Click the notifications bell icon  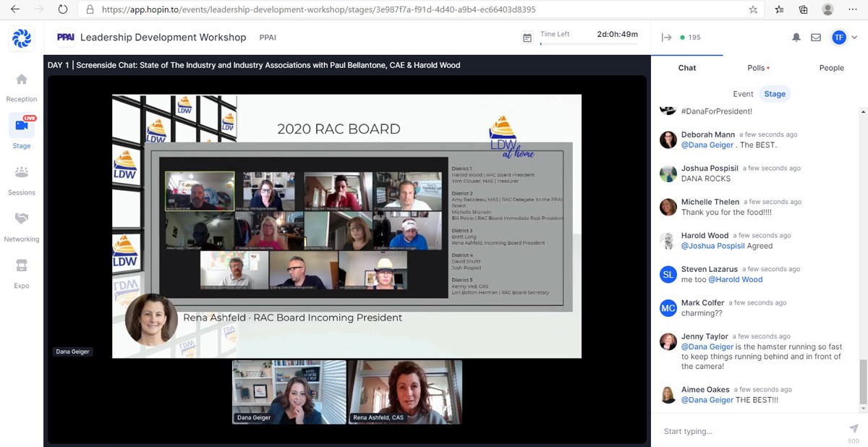click(x=796, y=38)
